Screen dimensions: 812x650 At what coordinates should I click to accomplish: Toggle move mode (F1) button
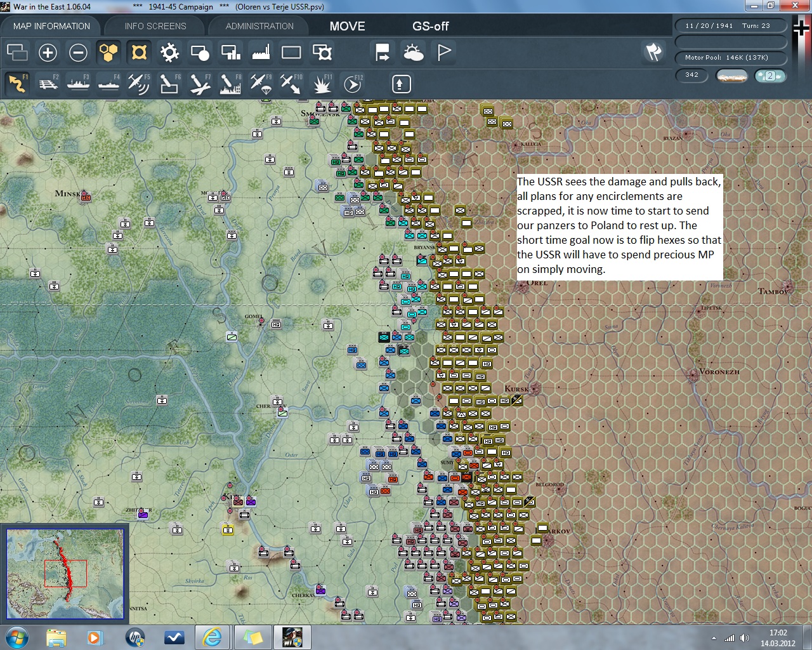[x=18, y=84]
